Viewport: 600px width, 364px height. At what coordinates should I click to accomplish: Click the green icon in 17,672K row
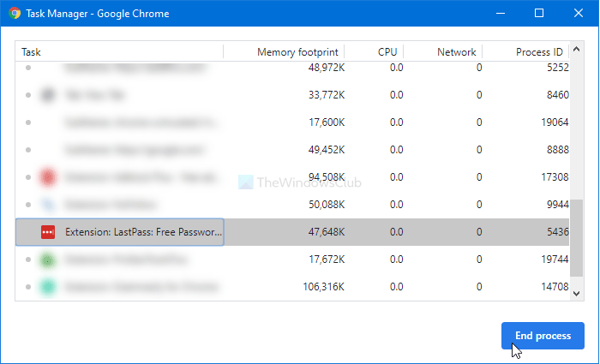48,259
